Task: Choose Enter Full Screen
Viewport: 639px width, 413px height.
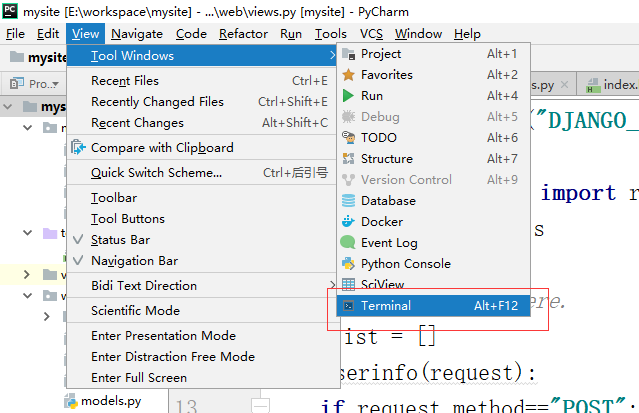Action: point(203,378)
